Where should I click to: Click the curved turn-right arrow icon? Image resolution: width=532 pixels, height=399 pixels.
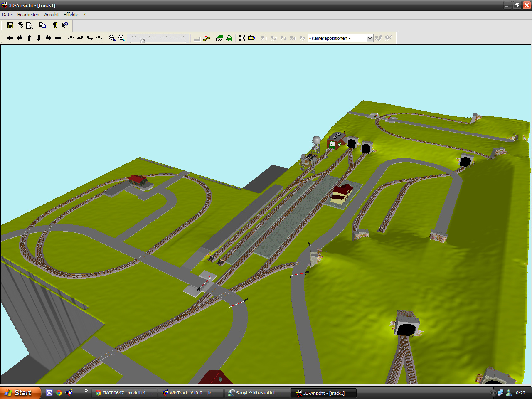point(48,38)
